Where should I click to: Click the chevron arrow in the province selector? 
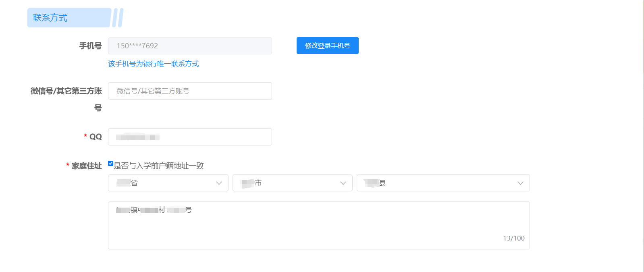tap(219, 183)
